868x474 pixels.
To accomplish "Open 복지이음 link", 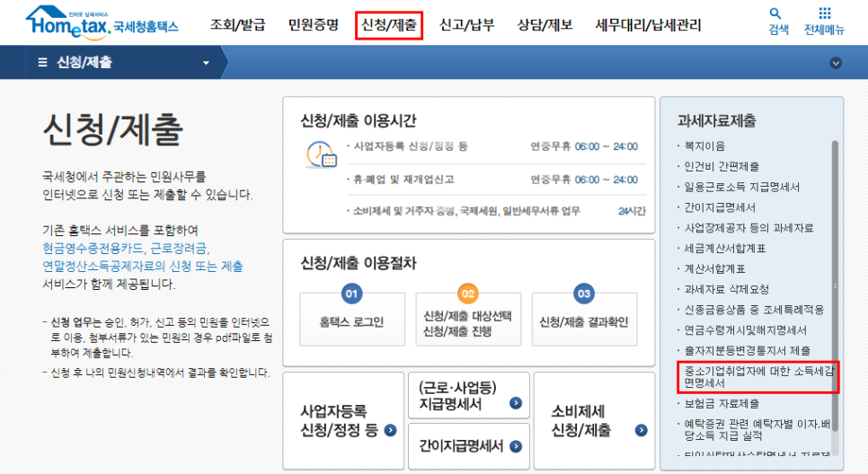I will [x=704, y=146].
